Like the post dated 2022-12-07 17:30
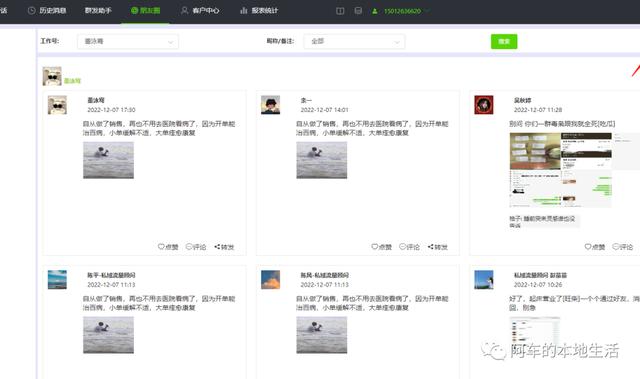 [x=168, y=247]
